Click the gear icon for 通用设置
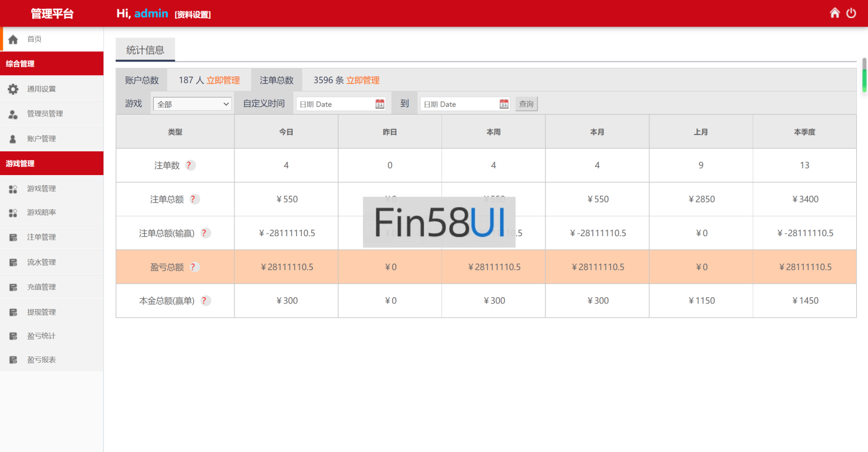The height and width of the screenshot is (452, 868). point(13,89)
